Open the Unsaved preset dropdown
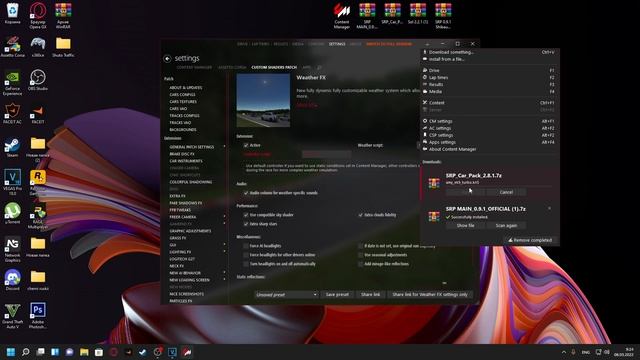This screenshot has height=360, width=640. click(x=286, y=294)
